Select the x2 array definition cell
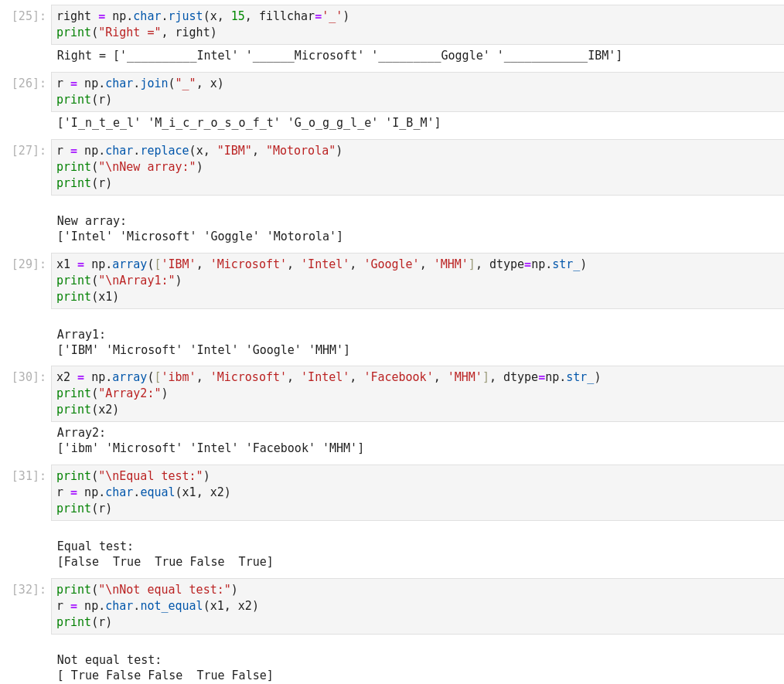784x684 pixels. point(418,393)
